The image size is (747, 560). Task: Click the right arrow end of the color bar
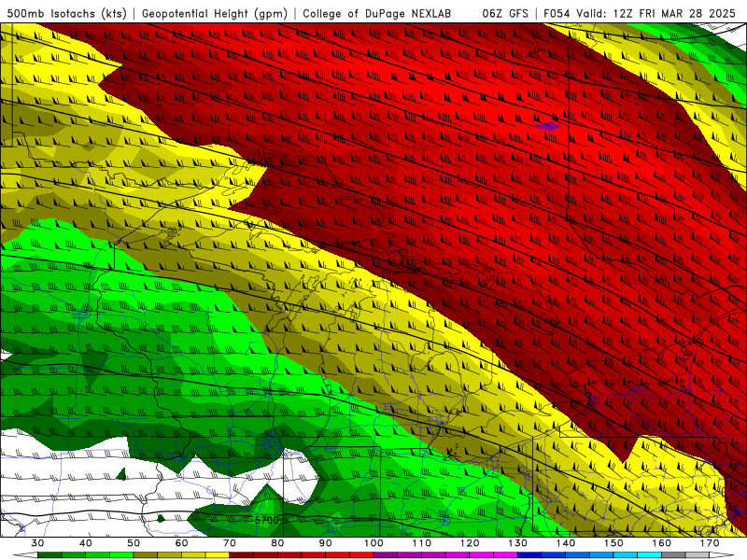[x=721, y=554]
